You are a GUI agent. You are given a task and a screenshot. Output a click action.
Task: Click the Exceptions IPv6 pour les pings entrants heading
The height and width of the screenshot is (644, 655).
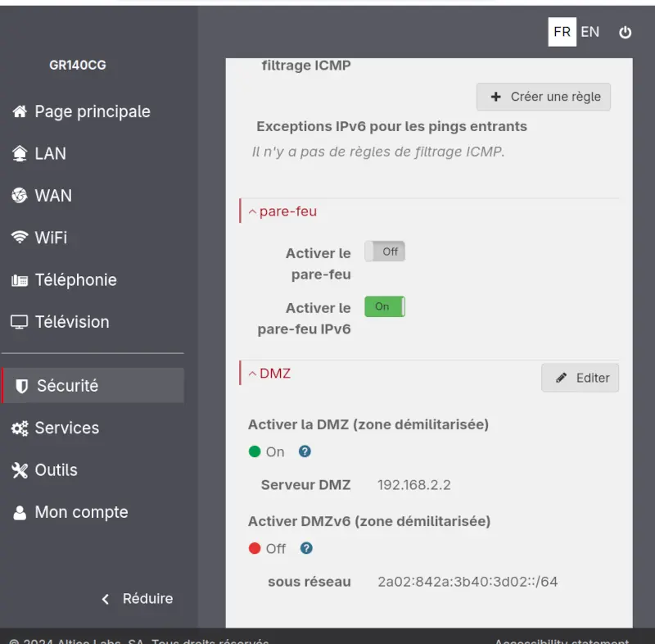(392, 127)
